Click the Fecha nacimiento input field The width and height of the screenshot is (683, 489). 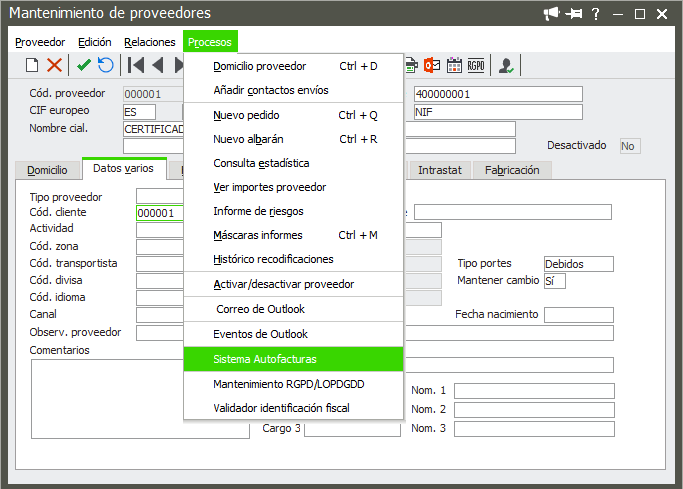[578, 315]
